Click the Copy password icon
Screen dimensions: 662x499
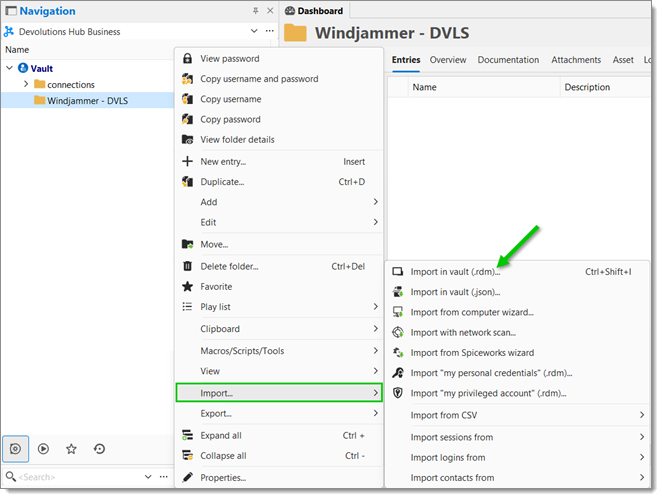tap(187, 119)
